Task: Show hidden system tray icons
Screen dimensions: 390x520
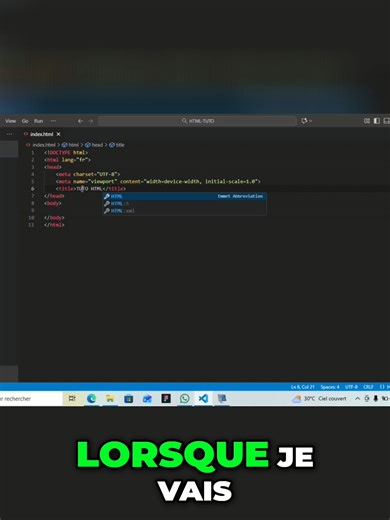Action: point(357,399)
